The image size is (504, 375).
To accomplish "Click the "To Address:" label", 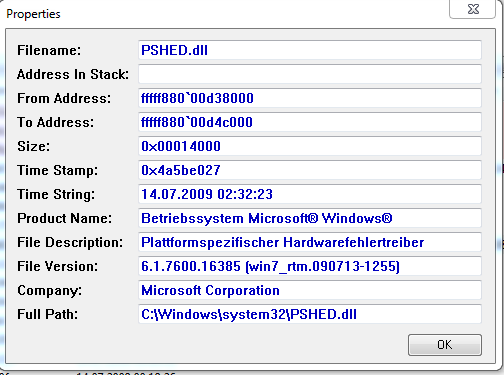I will [x=56, y=122].
